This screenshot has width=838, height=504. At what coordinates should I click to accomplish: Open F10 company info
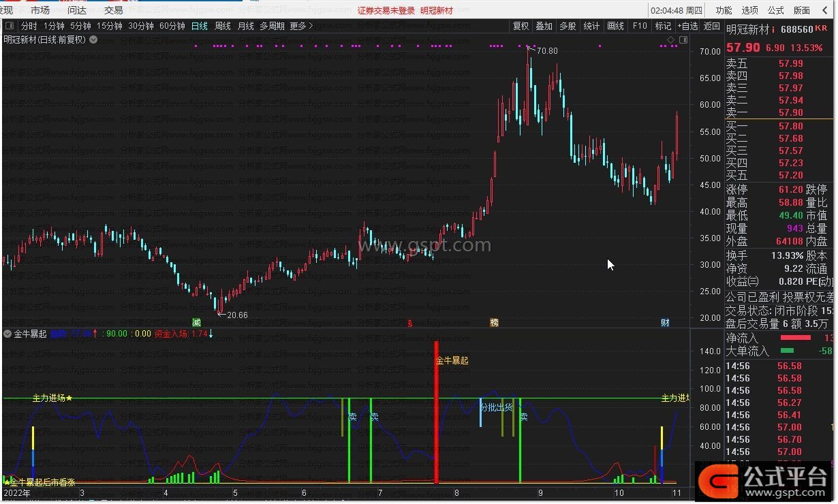click(x=640, y=26)
